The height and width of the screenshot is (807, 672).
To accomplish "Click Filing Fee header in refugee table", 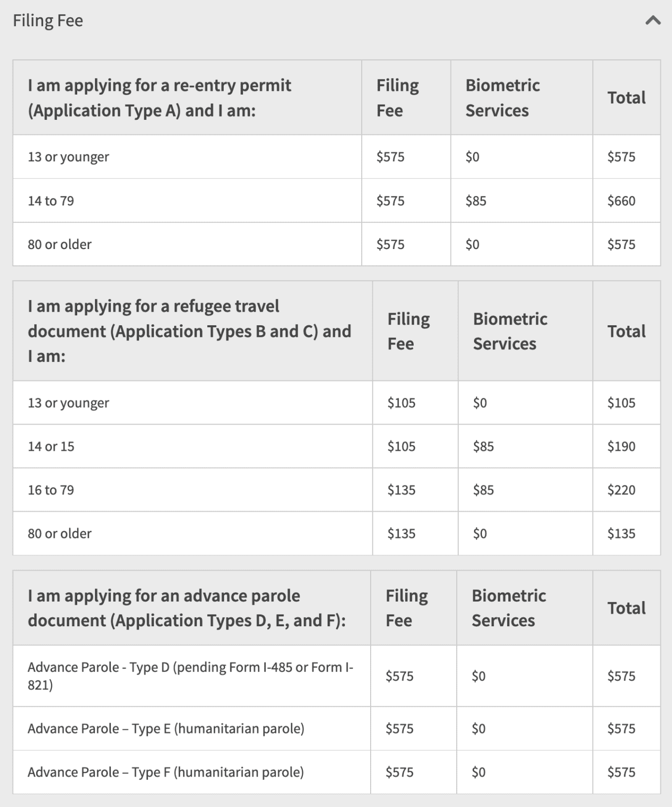I will tap(408, 331).
